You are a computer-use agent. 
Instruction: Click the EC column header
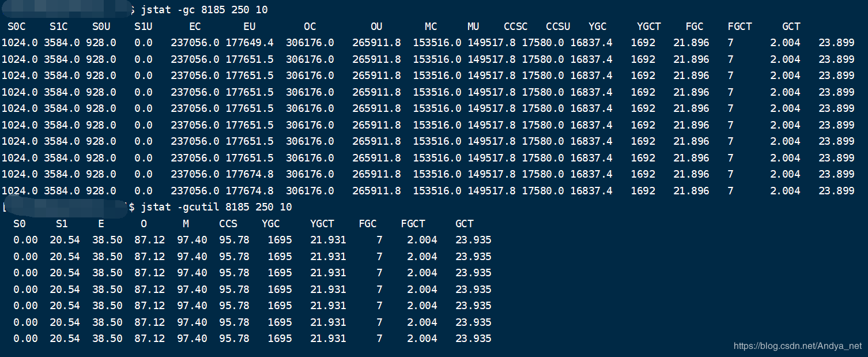[195, 27]
